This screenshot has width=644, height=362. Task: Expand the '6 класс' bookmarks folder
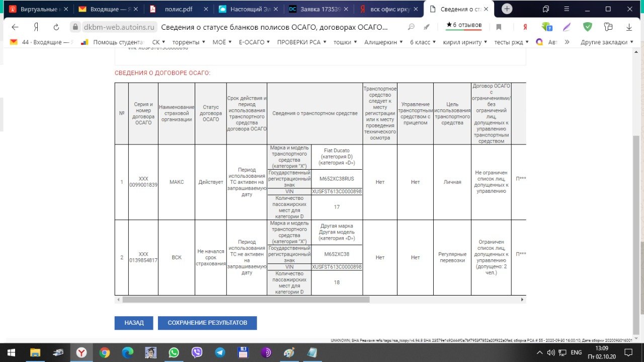pos(423,42)
